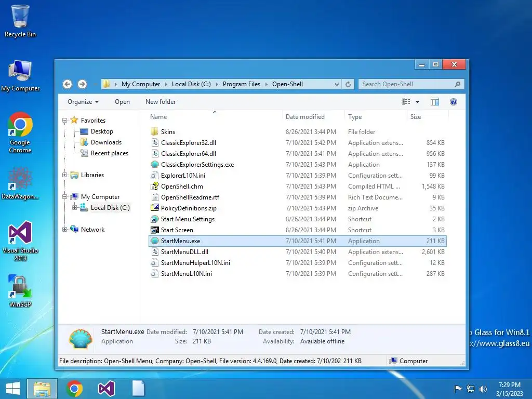Click the search magnifier icon
The width and height of the screenshot is (532, 399).
click(457, 84)
